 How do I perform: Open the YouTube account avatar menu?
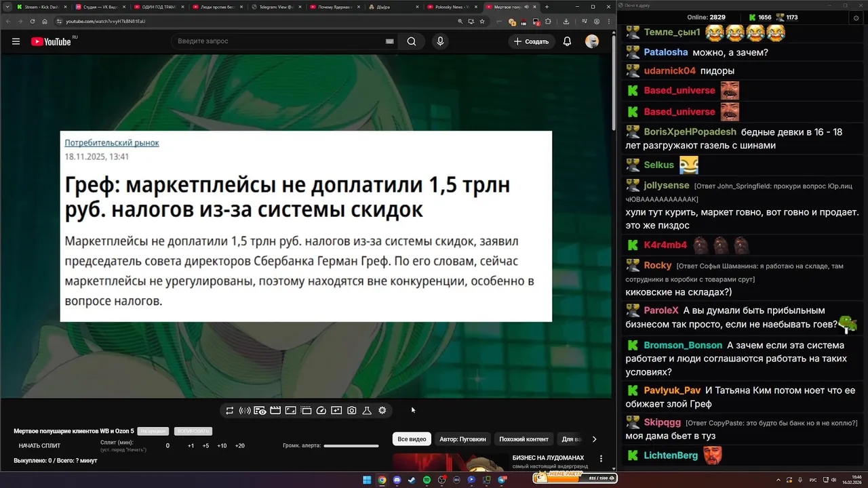[592, 41]
